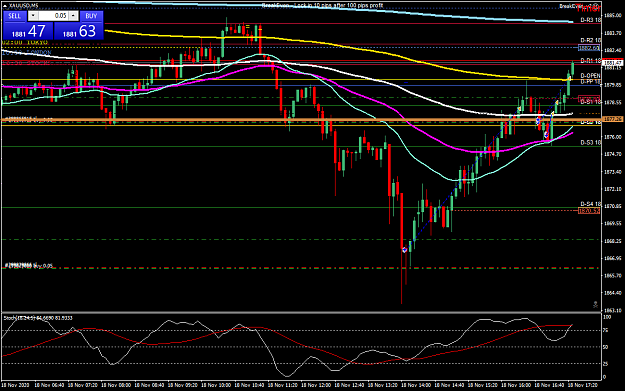This screenshot has width=625, height=391.
Task: Click the red Timer label
Action: tap(588, 8)
